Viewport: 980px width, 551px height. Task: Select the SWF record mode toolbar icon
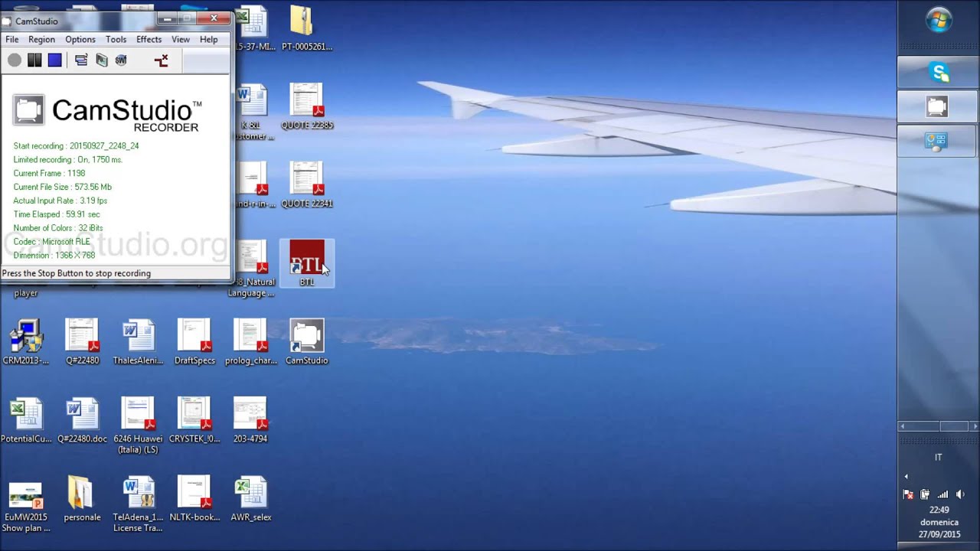pyautogui.click(x=121, y=60)
